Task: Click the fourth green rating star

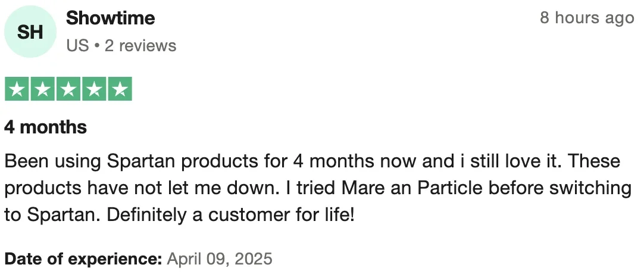Action: point(94,89)
